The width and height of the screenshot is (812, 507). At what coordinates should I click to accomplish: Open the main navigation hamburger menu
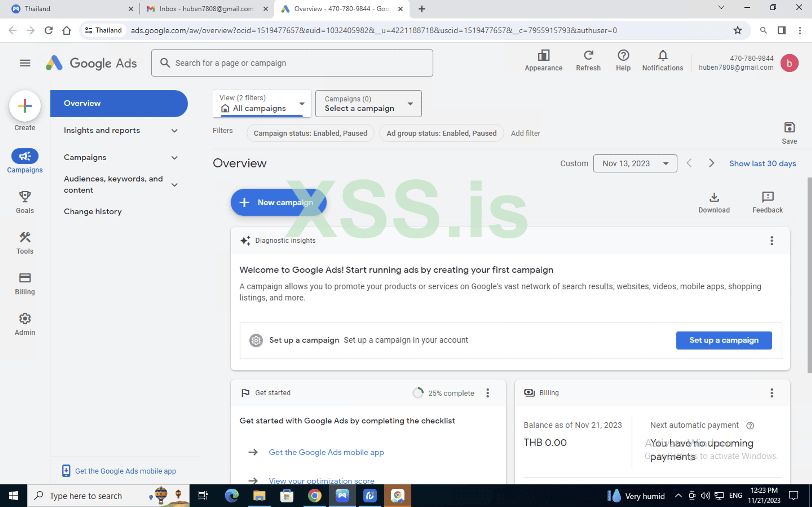(25, 63)
